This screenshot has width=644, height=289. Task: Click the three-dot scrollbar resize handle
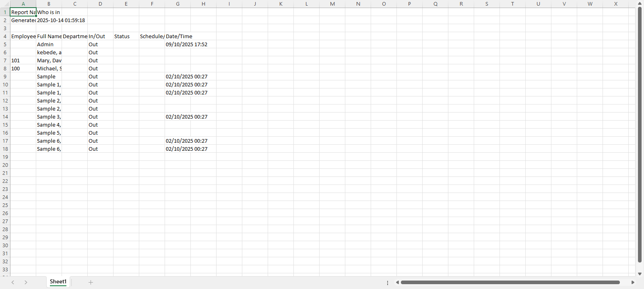[x=388, y=283]
